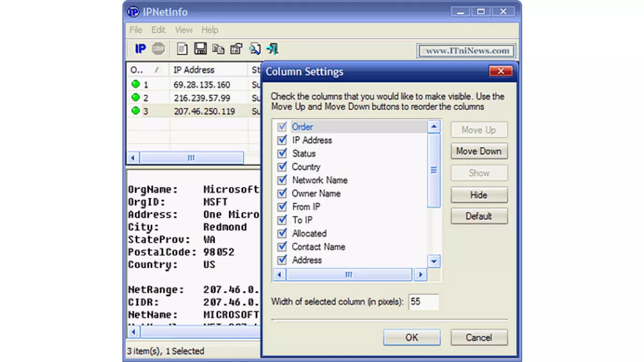Disable the Contact Name column checkbox
This screenshot has height=362, width=644.
click(x=282, y=247)
